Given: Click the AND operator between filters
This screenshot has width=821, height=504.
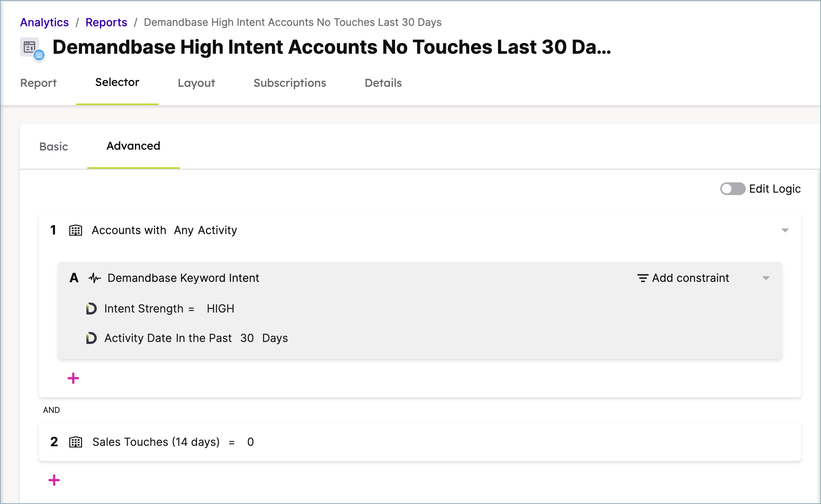Looking at the screenshot, I should 51,410.
